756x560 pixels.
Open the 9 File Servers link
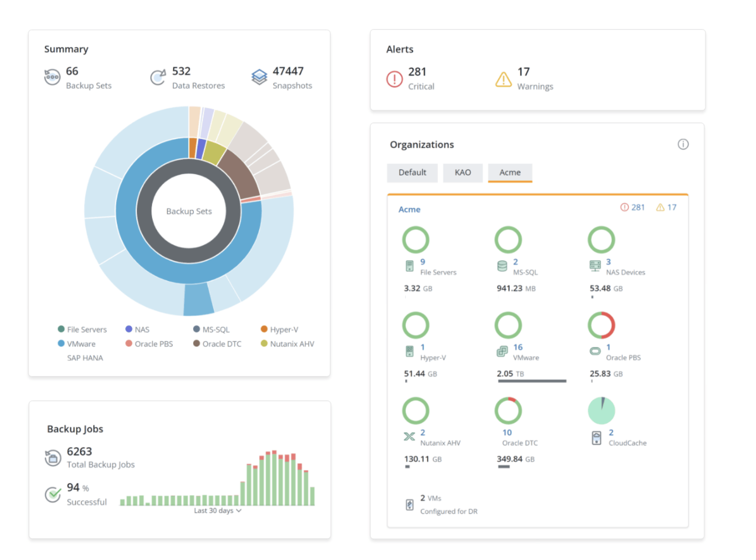pyautogui.click(x=423, y=262)
